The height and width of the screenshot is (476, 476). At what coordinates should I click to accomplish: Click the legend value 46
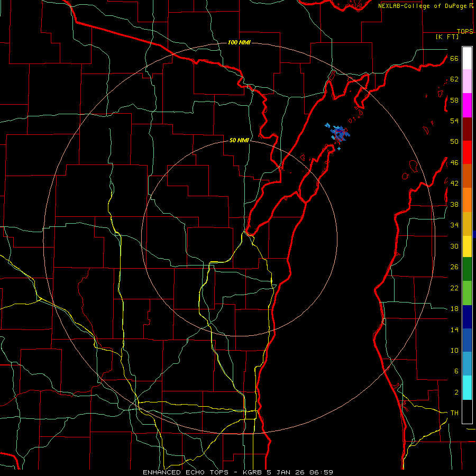click(x=454, y=163)
